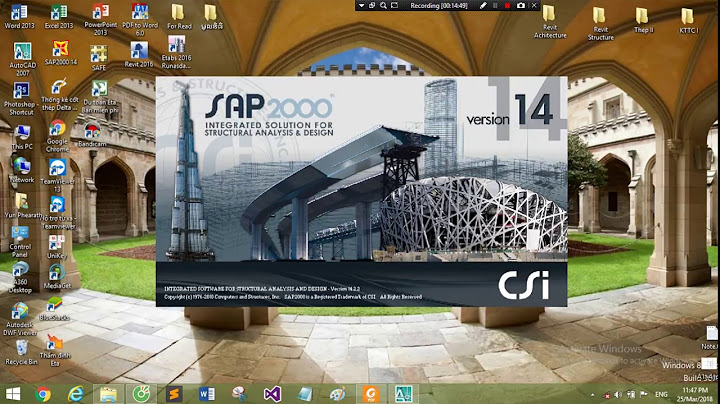
Task: Show hidden system tray icons arrow
Action: pos(592,394)
